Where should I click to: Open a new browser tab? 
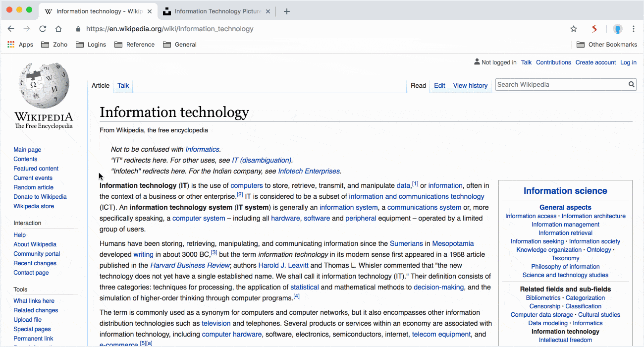coord(287,11)
